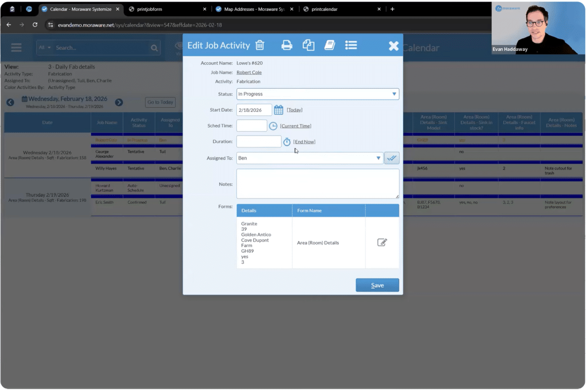Click the stopwatch icon beside Duration

point(287,142)
